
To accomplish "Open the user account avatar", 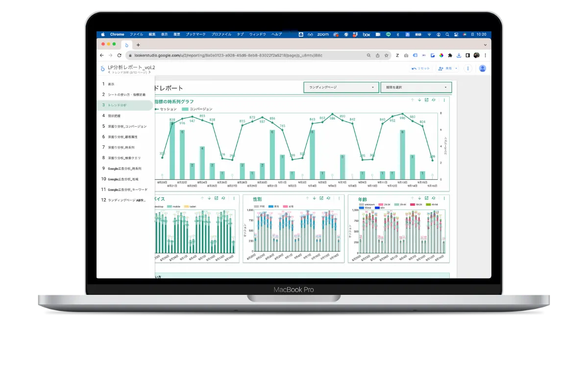I will [x=483, y=69].
